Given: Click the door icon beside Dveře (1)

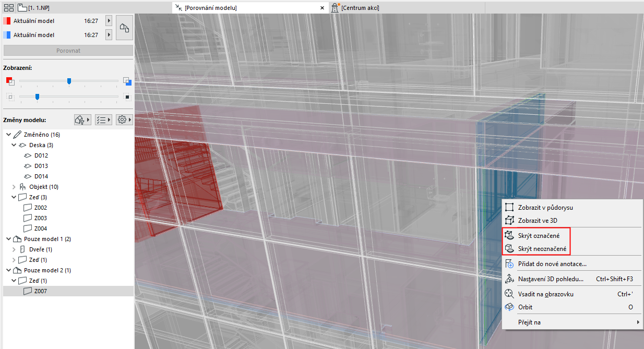Looking at the screenshot, I should 22,249.
